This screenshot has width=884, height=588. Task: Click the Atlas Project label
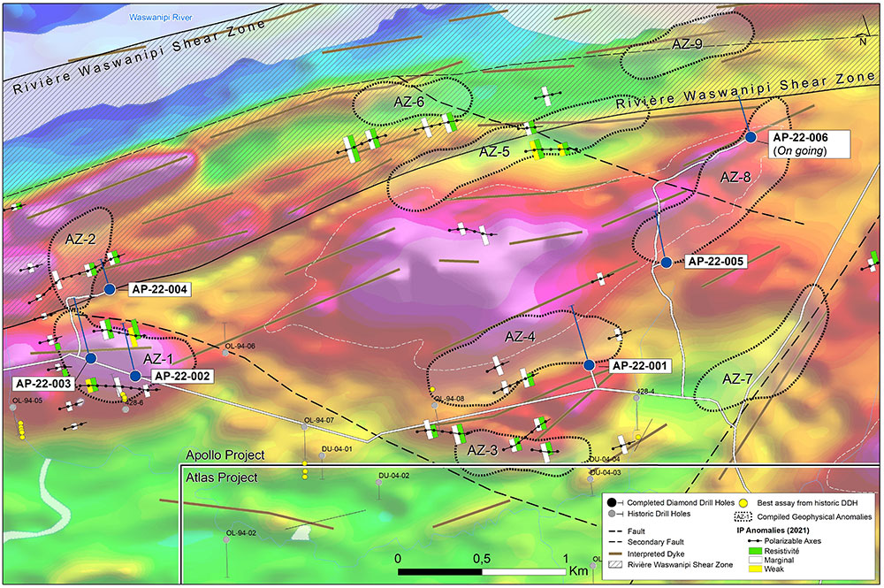click(x=222, y=477)
